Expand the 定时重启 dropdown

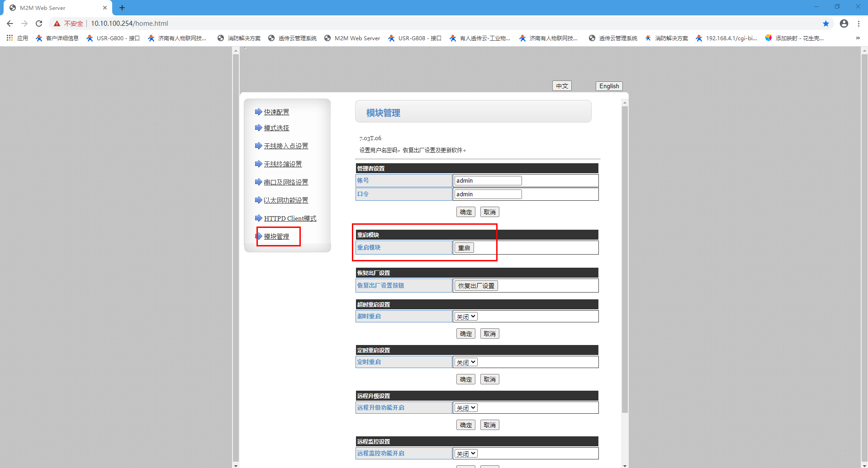[x=466, y=362]
